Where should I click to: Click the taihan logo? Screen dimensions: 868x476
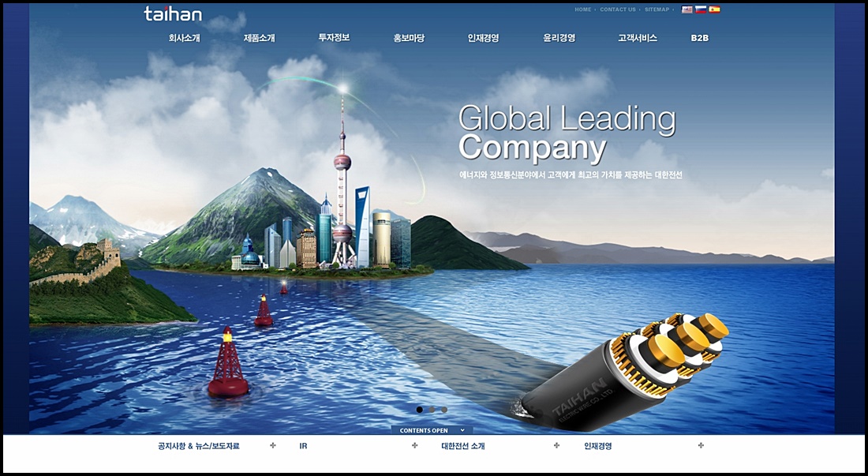[x=173, y=13]
